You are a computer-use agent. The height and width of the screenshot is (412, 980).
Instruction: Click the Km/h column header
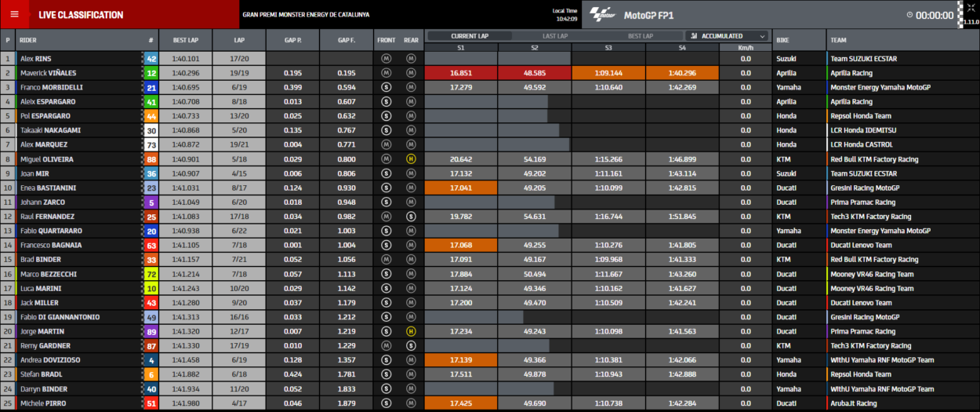tap(746, 48)
